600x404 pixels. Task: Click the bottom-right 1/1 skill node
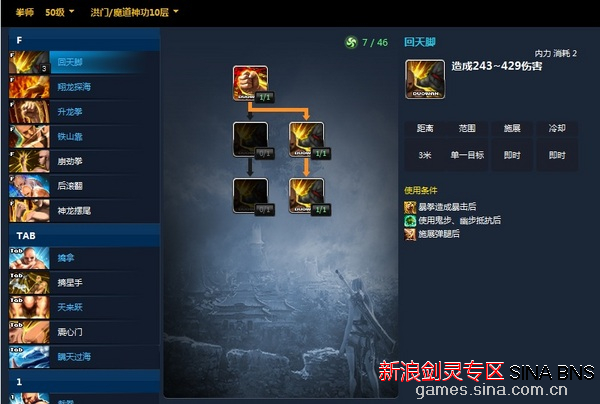coord(307,195)
